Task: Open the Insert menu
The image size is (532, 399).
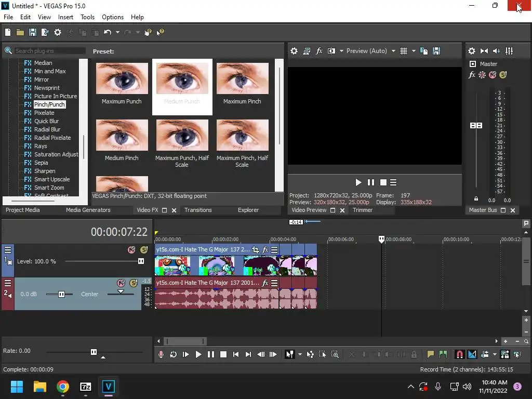Action: coord(65,17)
